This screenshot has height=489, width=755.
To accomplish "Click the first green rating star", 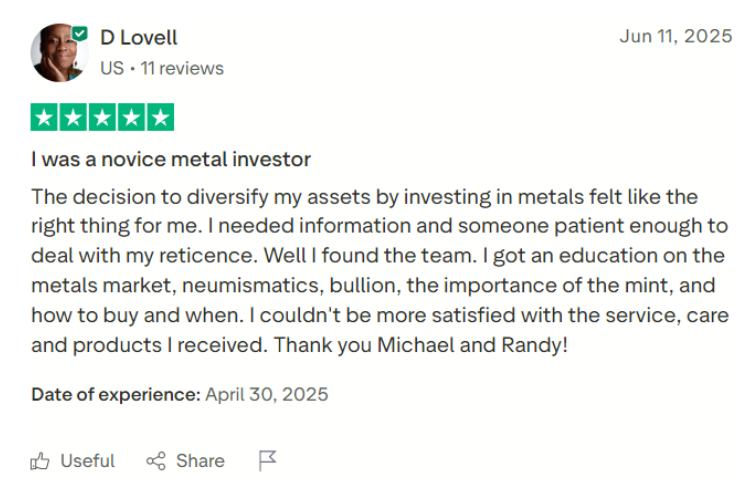I will point(44,117).
